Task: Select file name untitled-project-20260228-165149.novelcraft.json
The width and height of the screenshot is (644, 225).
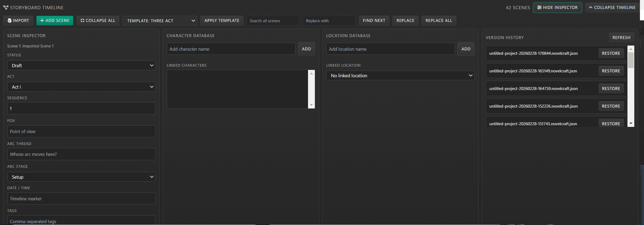Action: [x=533, y=71]
